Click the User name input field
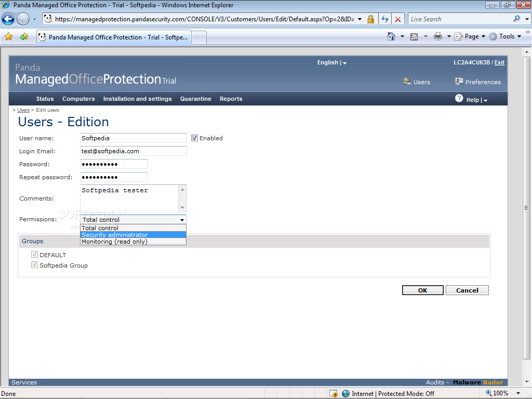Viewport: 532px width, 399px height. pyautogui.click(x=134, y=138)
